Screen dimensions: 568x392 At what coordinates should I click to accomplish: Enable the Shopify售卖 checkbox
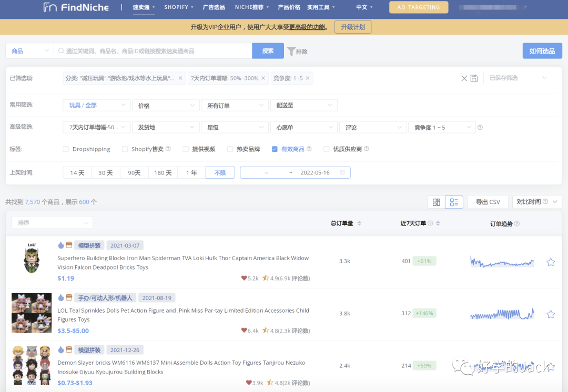click(x=125, y=149)
